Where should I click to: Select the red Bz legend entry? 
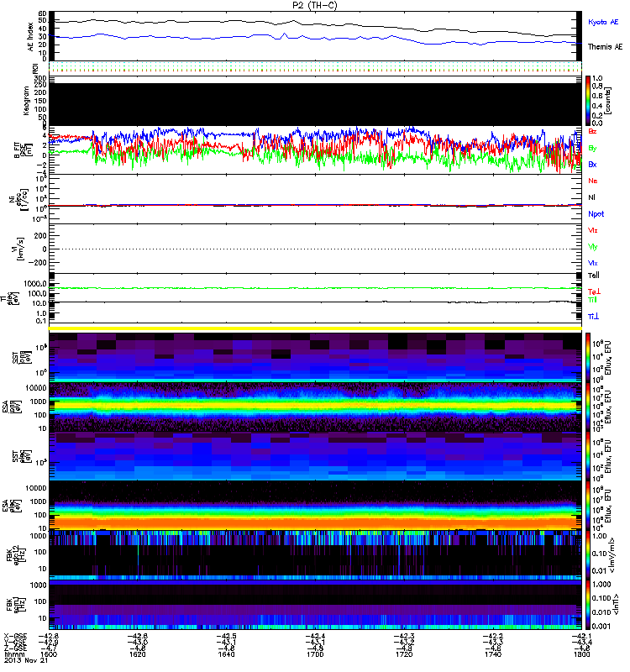(x=593, y=132)
